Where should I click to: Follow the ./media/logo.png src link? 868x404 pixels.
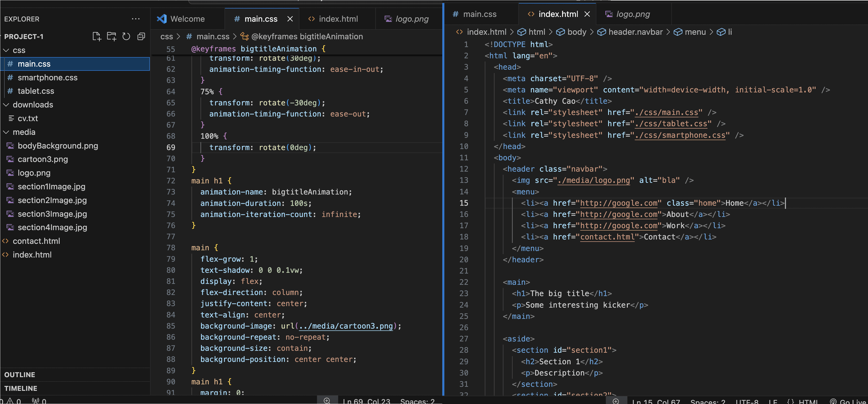pyautogui.click(x=594, y=180)
